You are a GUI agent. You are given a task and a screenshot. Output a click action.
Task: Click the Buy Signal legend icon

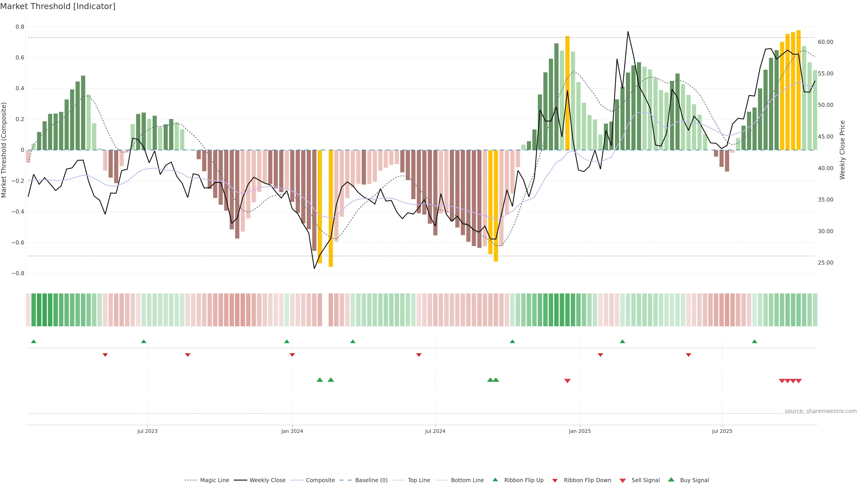point(671,480)
